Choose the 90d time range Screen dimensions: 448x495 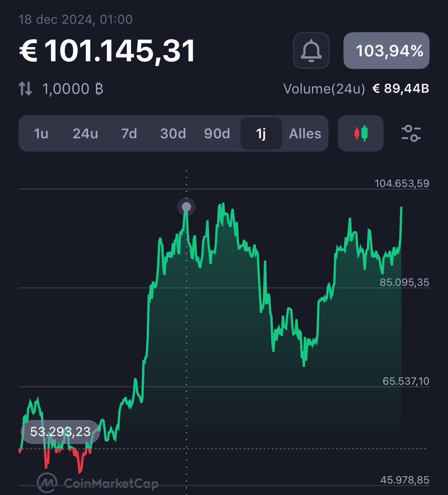pyautogui.click(x=217, y=133)
